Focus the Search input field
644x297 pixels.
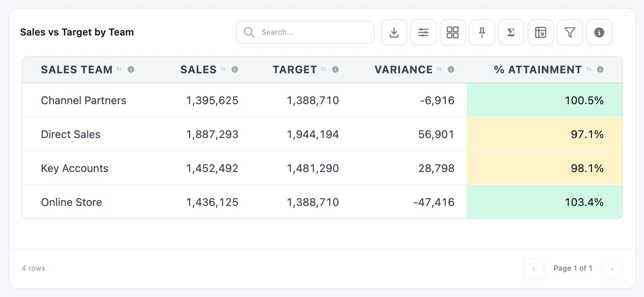pyautogui.click(x=305, y=32)
